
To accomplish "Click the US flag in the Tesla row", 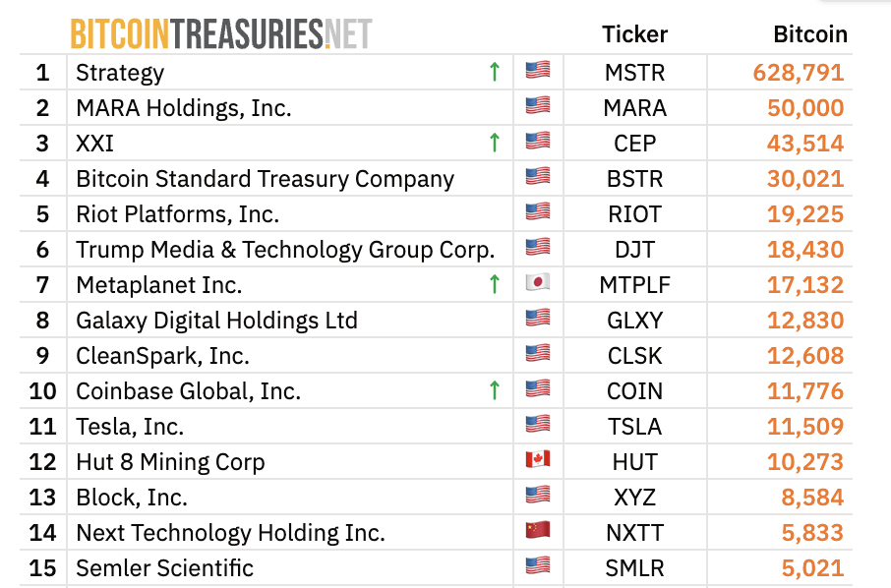I will pos(538,426).
